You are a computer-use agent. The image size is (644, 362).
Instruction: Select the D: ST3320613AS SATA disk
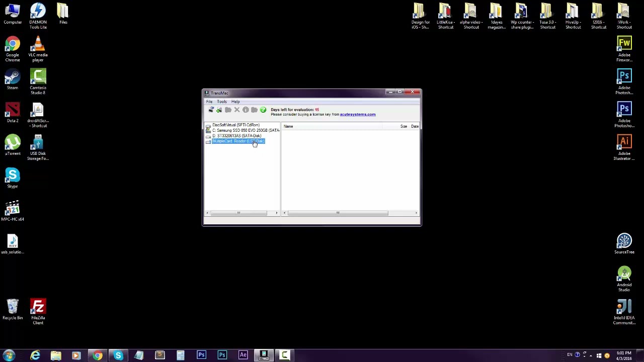pos(236,136)
